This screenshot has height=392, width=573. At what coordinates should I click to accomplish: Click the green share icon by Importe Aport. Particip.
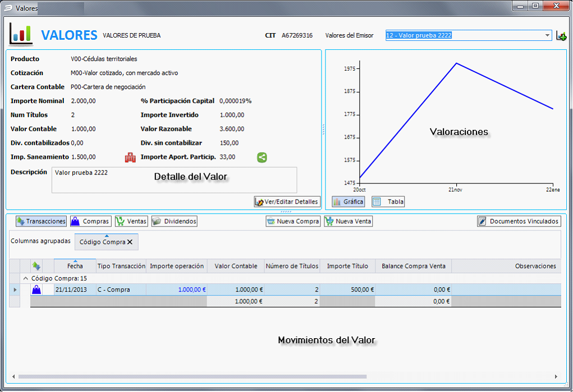[262, 158]
